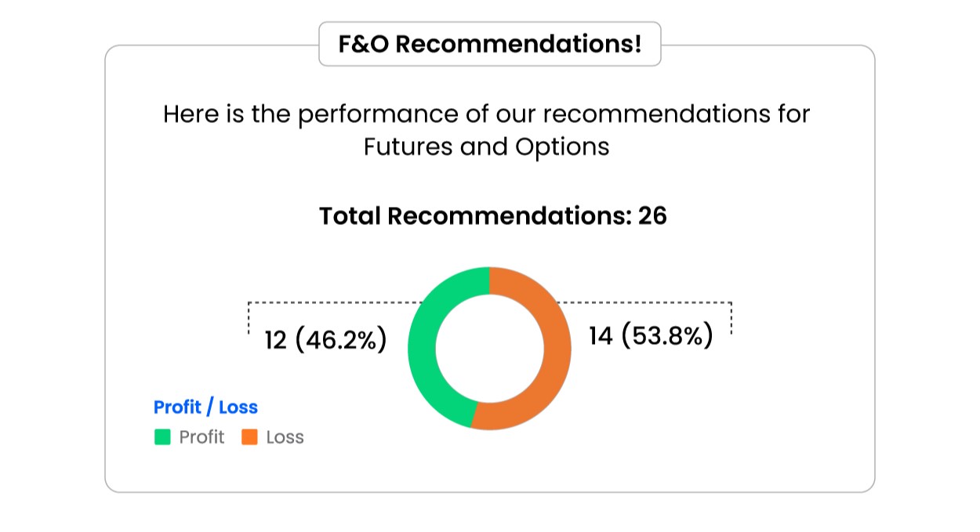The width and height of the screenshot is (980, 532).
Task: Click the green Profit legend swatch
Action: (x=162, y=437)
